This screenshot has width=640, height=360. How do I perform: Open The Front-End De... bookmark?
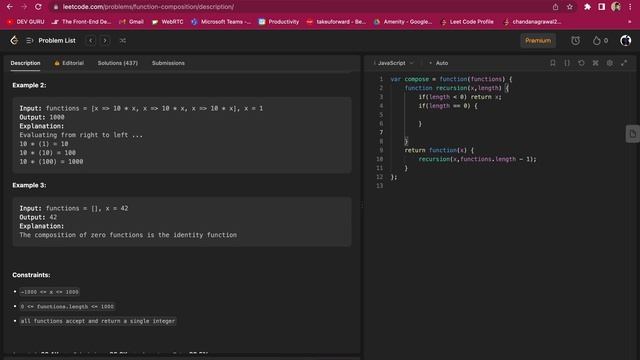tap(81, 22)
